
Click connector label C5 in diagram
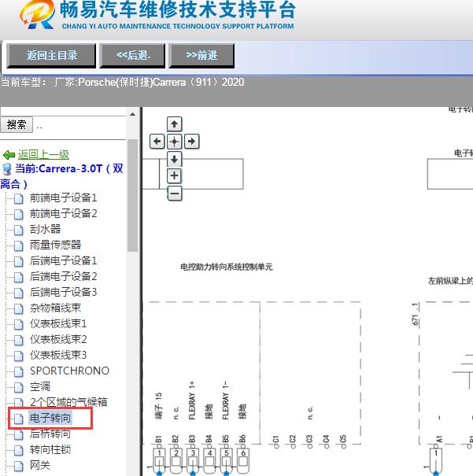(342, 439)
